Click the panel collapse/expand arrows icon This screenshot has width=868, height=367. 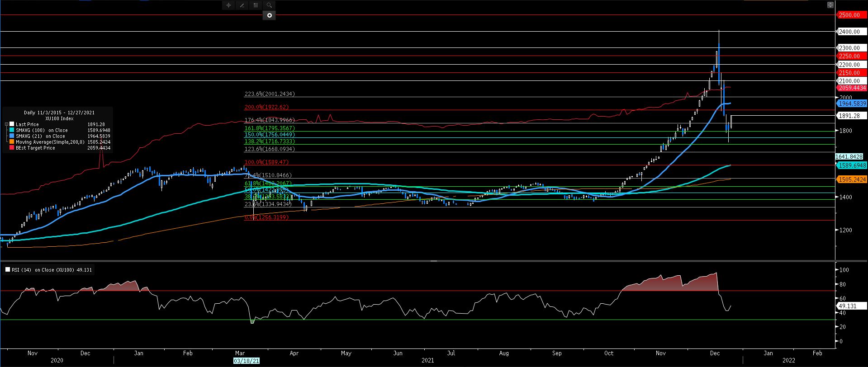(x=830, y=5)
